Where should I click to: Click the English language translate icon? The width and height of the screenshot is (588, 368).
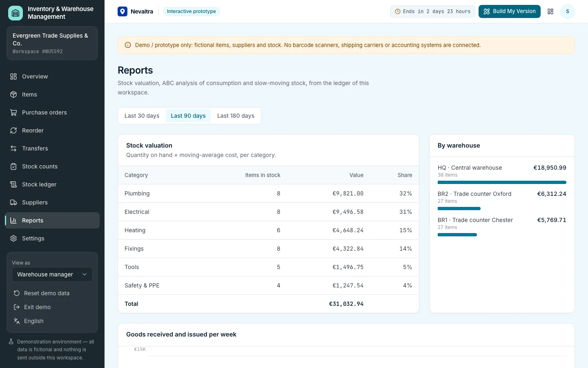(x=17, y=321)
